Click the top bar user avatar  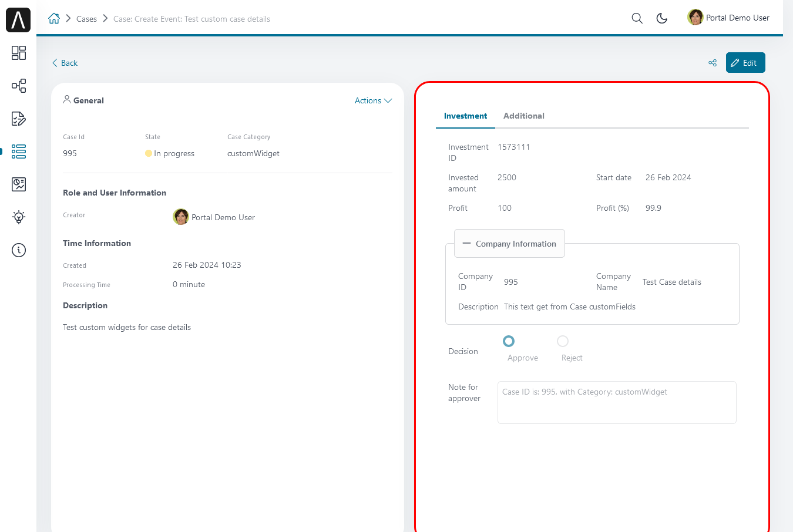tap(695, 17)
